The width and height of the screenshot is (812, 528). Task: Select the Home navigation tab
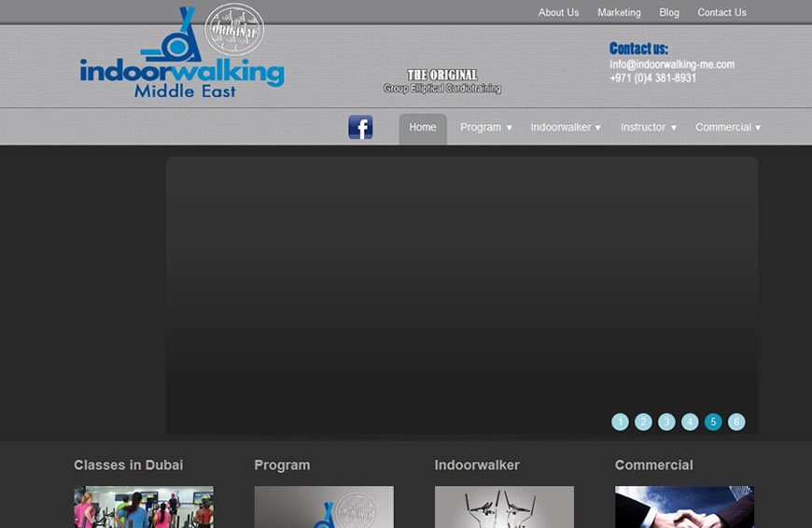pos(423,129)
